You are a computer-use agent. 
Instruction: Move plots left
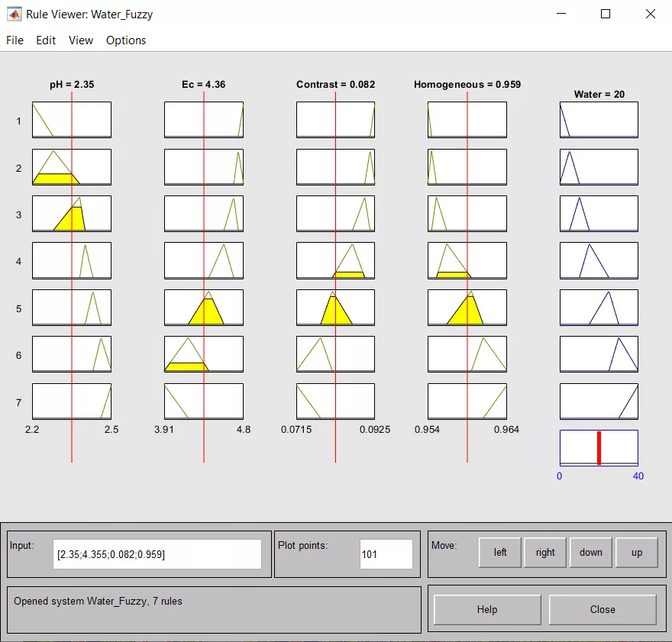point(499,553)
